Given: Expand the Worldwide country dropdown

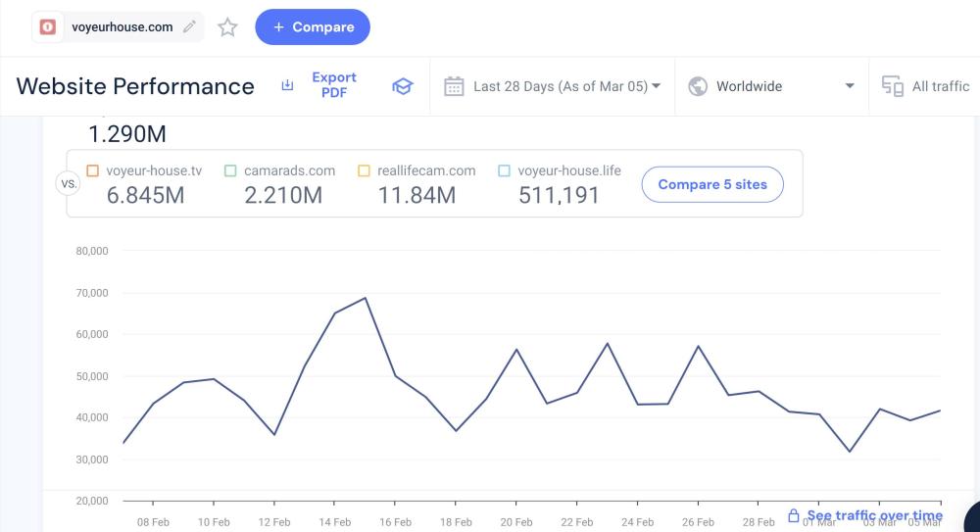Looking at the screenshot, I should point(849,86).
